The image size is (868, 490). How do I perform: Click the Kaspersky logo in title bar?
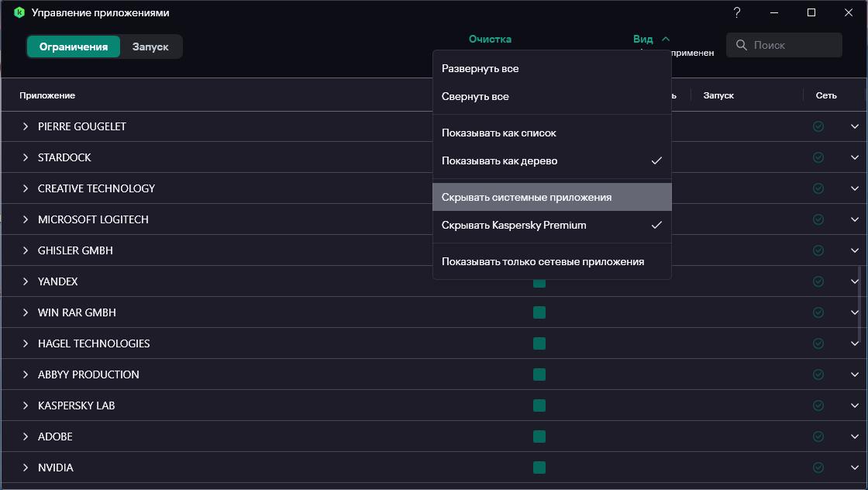point(19,13)
